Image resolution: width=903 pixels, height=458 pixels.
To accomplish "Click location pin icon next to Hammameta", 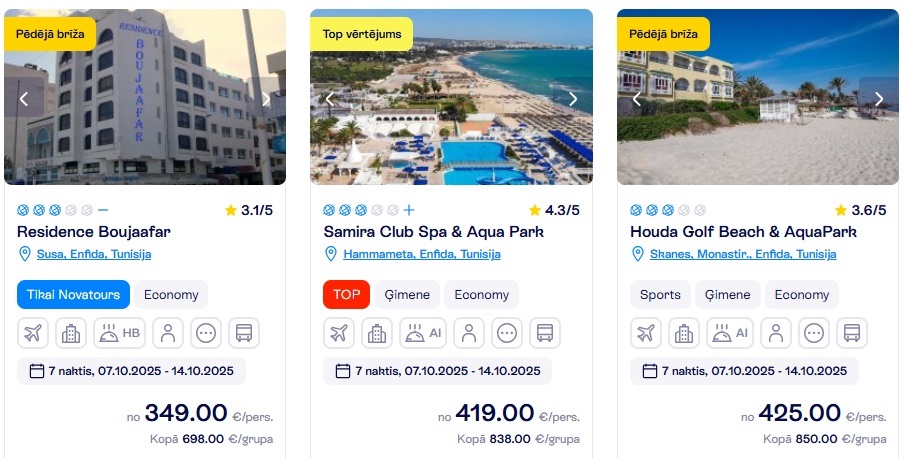I will 332,254.
